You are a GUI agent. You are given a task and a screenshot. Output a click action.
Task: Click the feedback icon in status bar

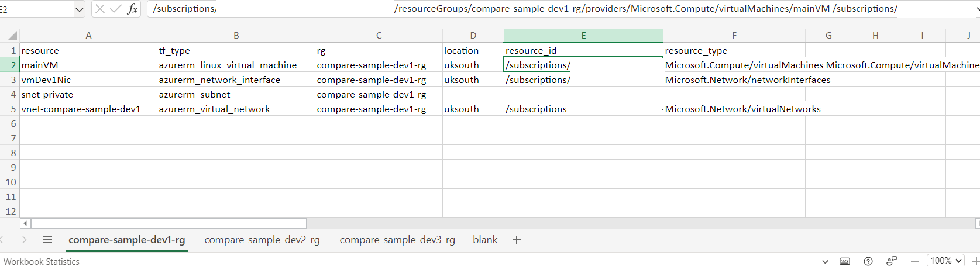tap(892, 261)
